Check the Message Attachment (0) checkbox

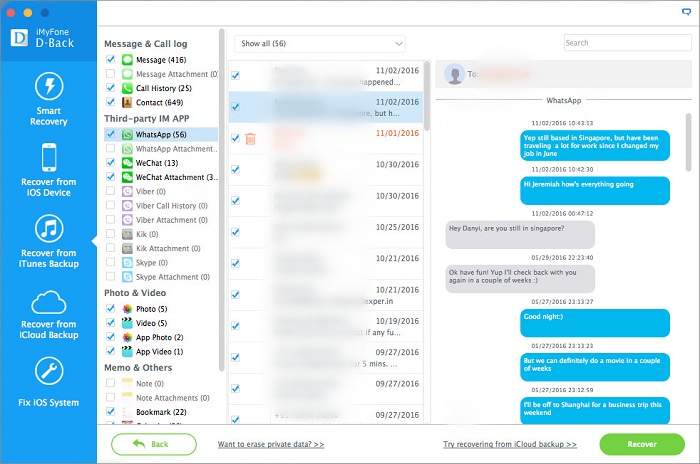click(x=111, y=74)
